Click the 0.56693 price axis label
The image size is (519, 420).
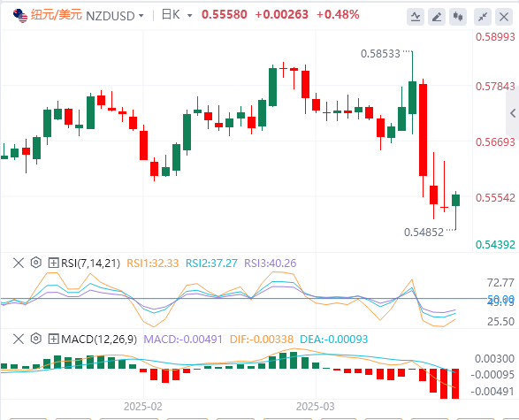pos(495,142)
